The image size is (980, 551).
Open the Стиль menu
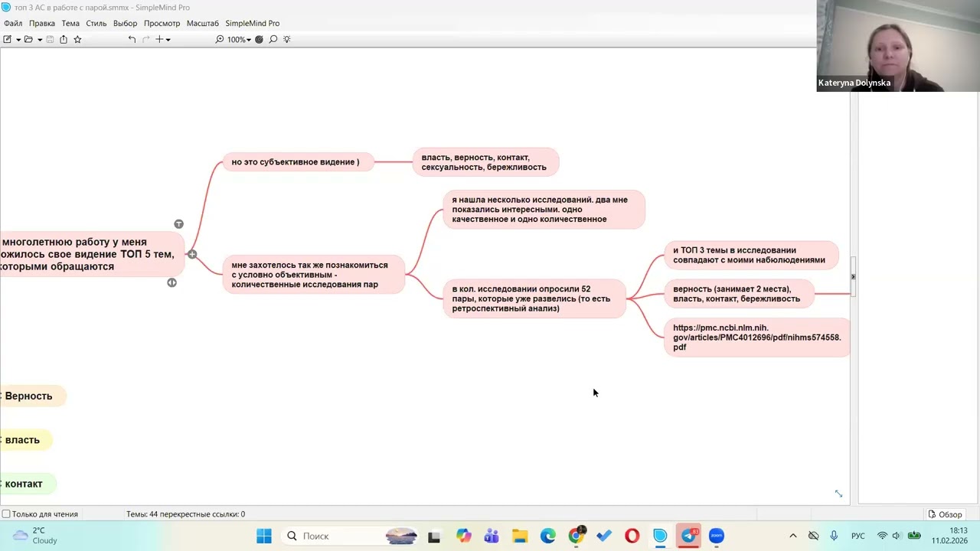click(96, 23)
